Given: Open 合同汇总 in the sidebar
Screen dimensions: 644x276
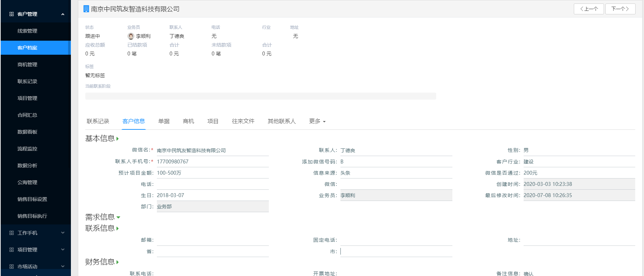Looking at the screenshot, I should click(x=35, y=115).
